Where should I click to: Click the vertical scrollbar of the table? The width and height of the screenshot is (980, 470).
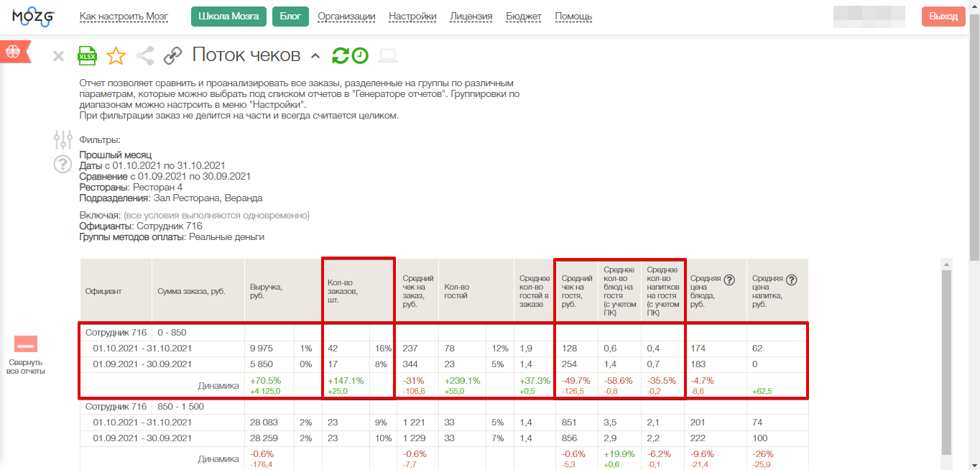(946, 359)
